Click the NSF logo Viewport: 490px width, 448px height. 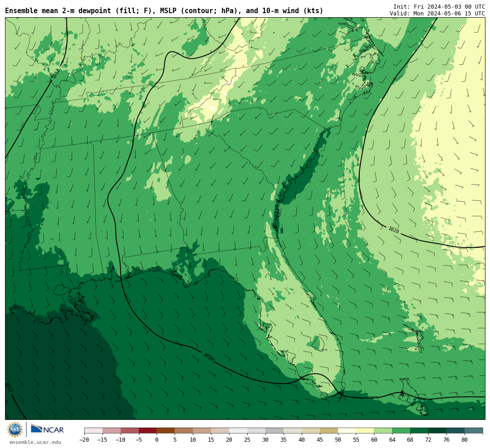(15, 429)
